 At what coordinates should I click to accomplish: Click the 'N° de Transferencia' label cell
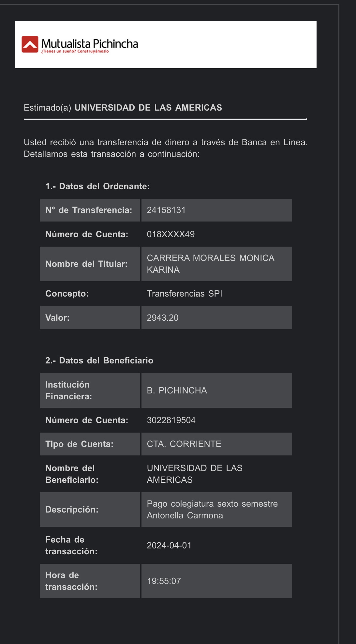(x=89, y=210)
